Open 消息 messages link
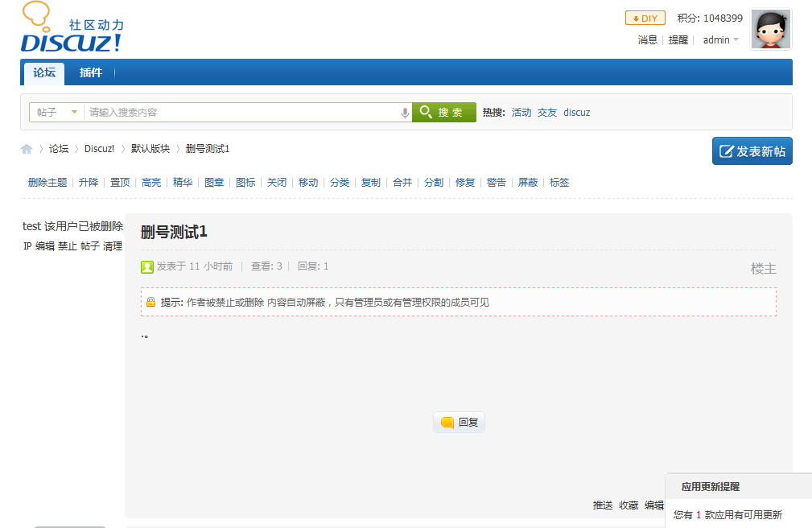812x528 pixels. [x=647, y=40]
